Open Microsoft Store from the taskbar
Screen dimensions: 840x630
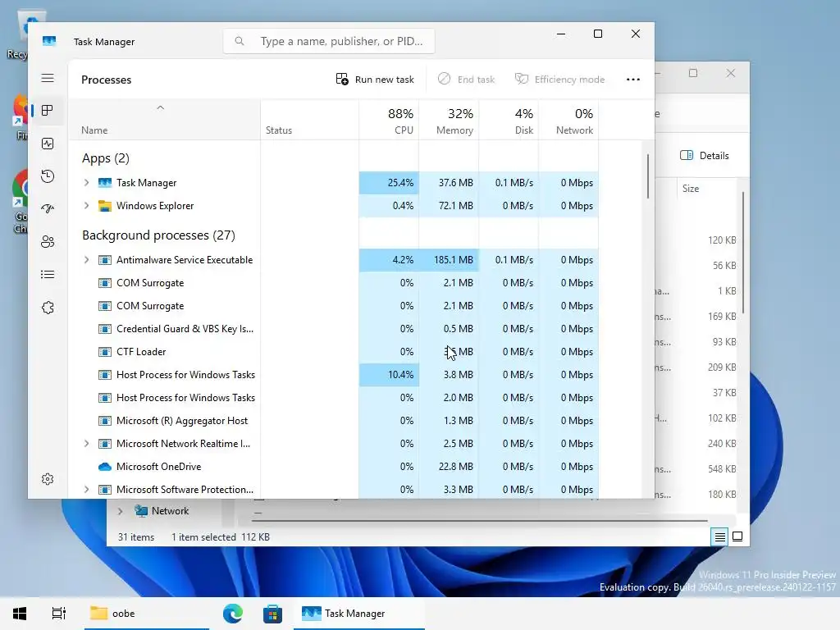(x=272, y=614)
